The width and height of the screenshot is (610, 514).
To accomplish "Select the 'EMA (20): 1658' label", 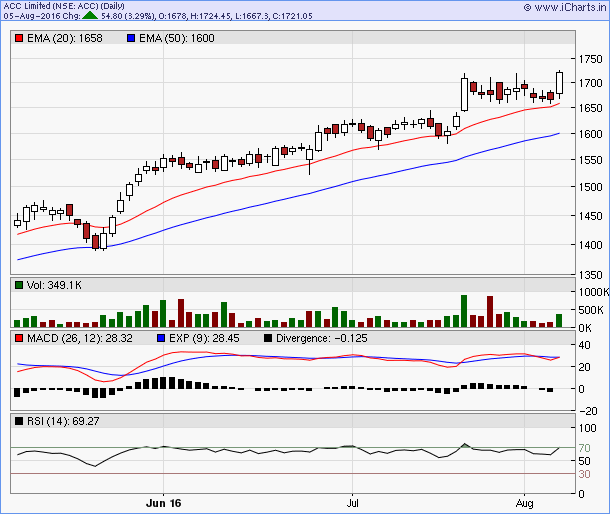I will [65, 38].
